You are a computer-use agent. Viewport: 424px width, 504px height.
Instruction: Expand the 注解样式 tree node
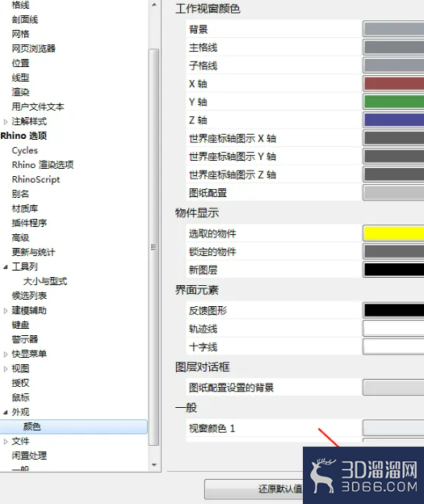(6, 122)
